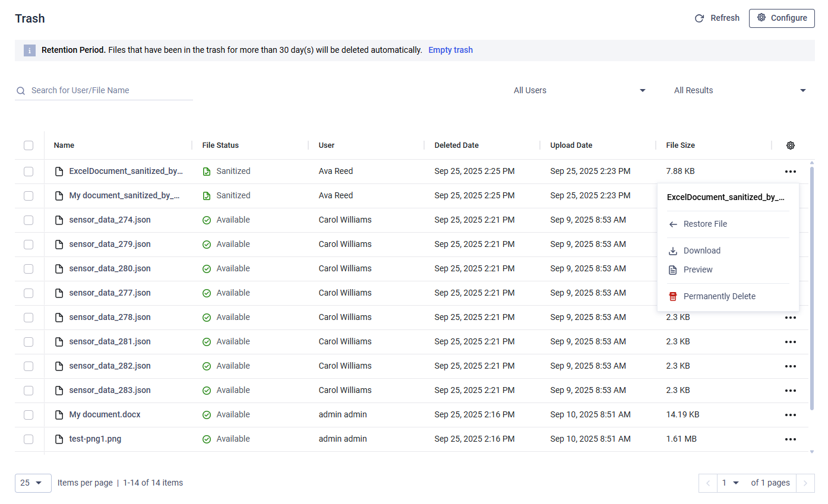Open three-dot menu for My document.docx

(x=790, y=415)
